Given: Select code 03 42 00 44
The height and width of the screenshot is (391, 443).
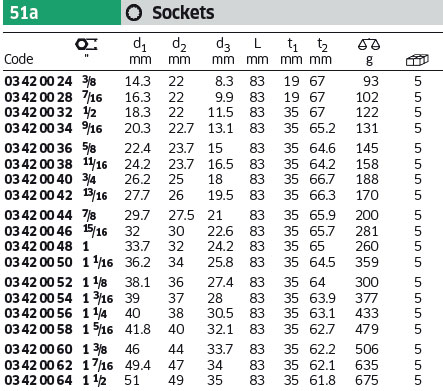Looking at the screenshot, I should (38, 215).
